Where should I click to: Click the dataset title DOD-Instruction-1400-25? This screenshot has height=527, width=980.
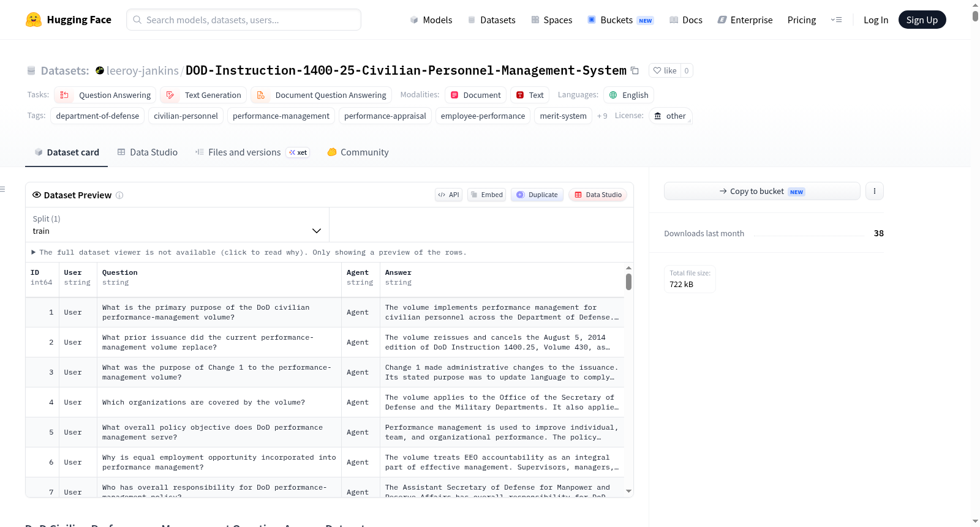click(406, 70)
